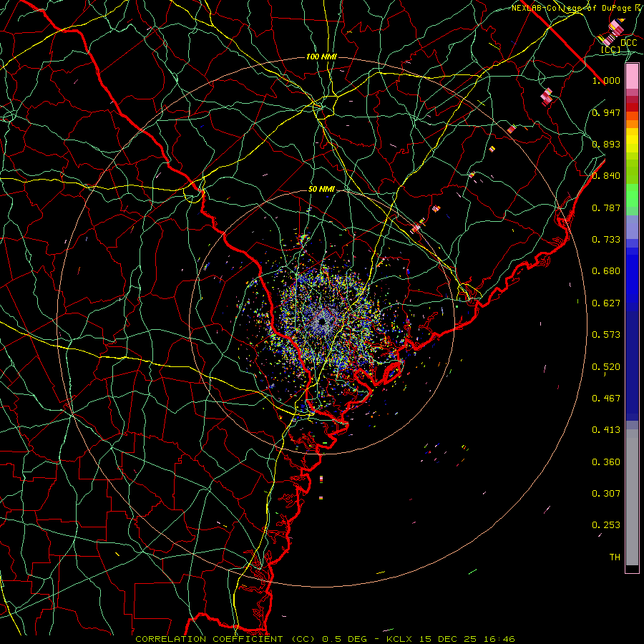Select the 0.787 scale value
Screen dimensions: 644x644
pos(606,208)
